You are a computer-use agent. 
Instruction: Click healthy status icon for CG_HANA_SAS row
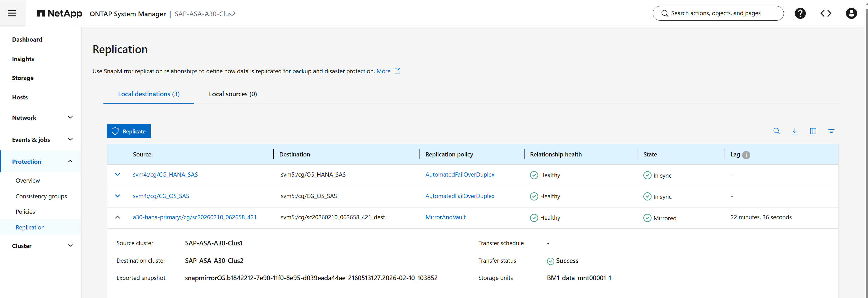(x=534, y=175)
